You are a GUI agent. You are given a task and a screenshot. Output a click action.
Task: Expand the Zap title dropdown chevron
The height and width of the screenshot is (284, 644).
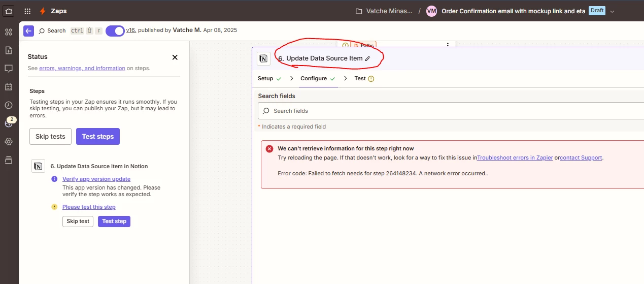point(612,11)
